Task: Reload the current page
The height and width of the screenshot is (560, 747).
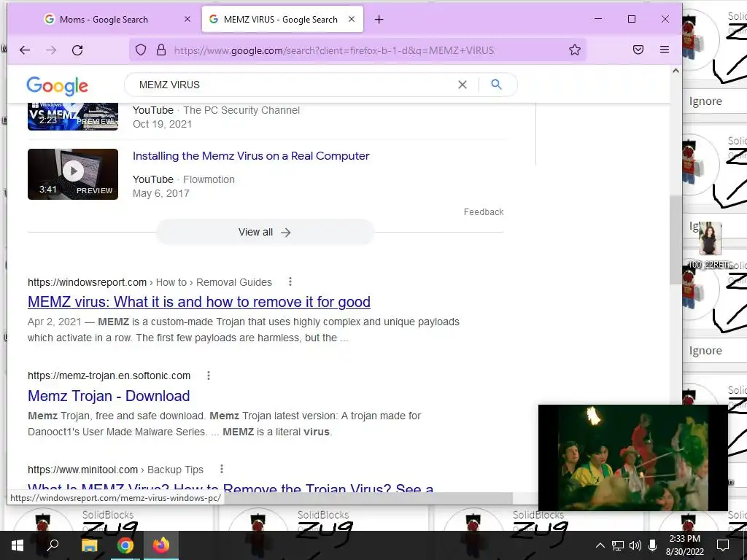Action: [77, 50]
